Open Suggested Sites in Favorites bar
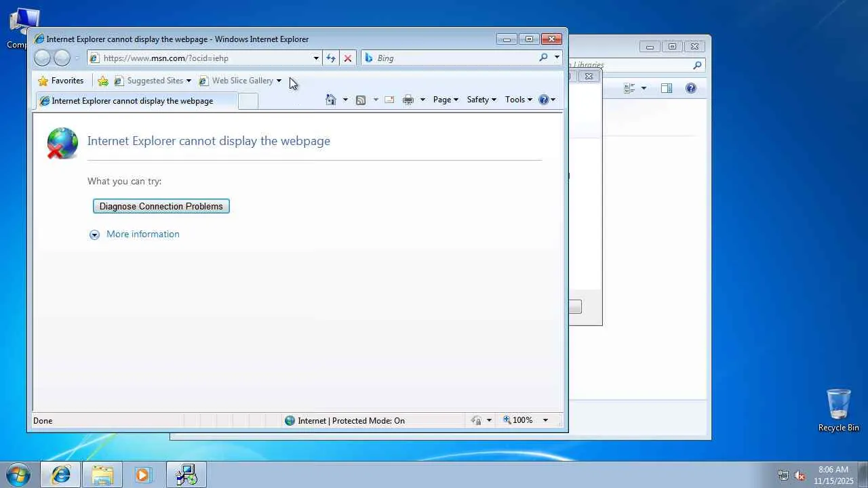 pyautogui.click(x=153, y=81)
